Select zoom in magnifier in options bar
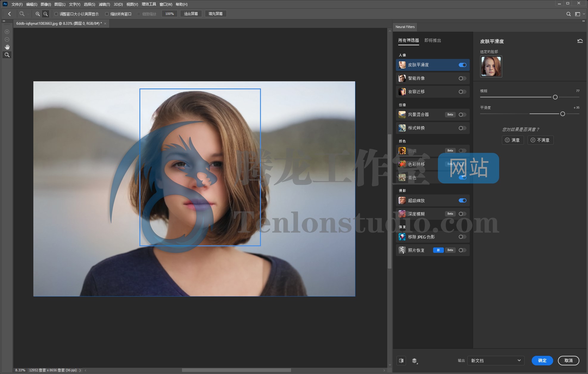The height and width of the screenshot is (374, 588). coord(38,14)
